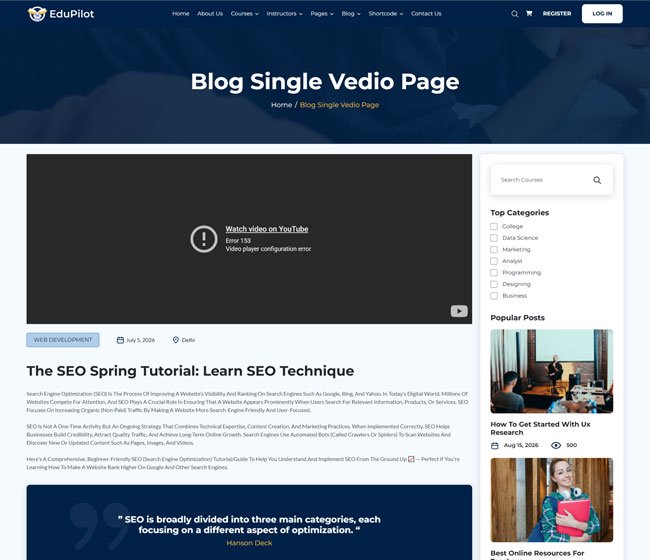Click the Top Categories heading
Screen dimensions: 650x560
click(519, 213)
